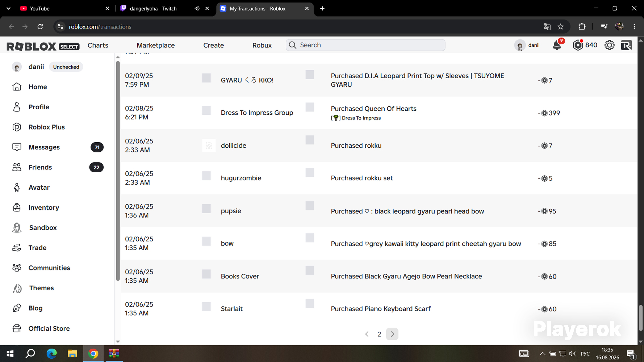Open the pupsie seller link
The height and width of the screenshot is (362, 644).
click(x=231, y=211)
